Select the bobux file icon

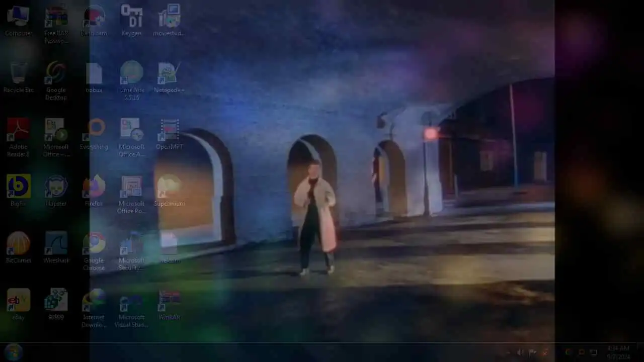(94, 78)
